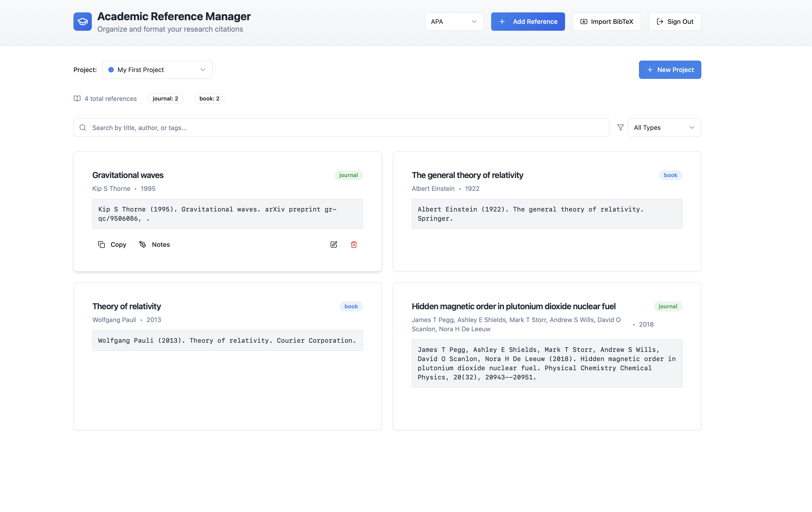Viewport: 812px width, 512px height.
Task: Click '4 total references' text
Action: 110,98
